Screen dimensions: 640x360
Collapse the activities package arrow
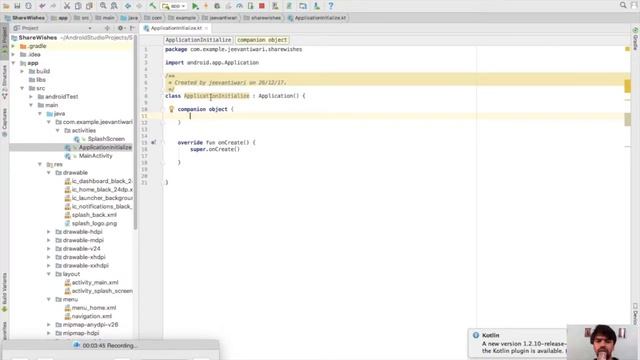click(x=58, y=130)
